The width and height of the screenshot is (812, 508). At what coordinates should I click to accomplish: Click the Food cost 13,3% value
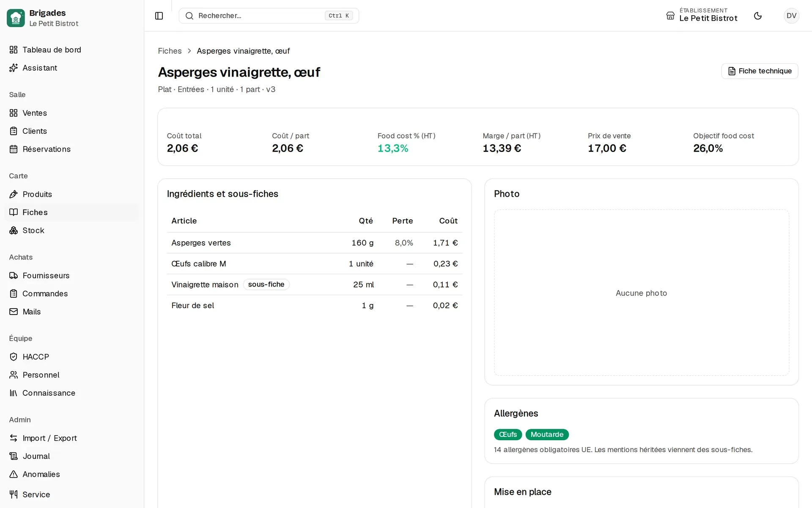tap(393, 149)
